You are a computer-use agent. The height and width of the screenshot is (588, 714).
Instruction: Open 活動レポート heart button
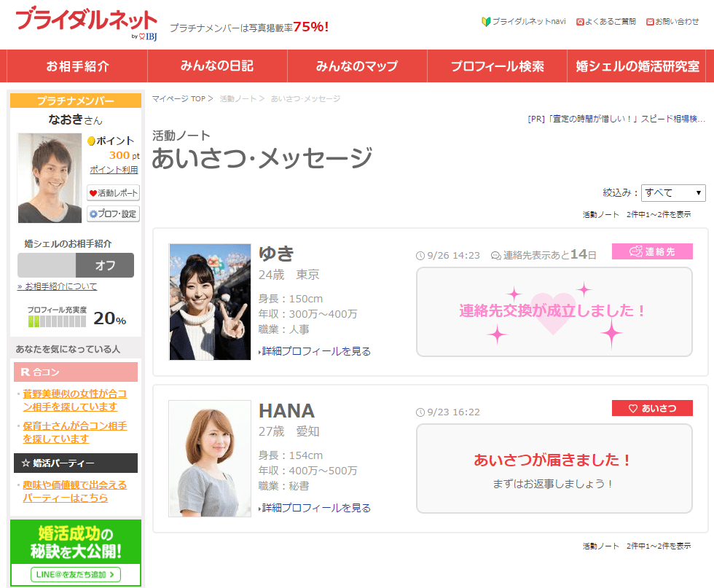click(113, 193)
